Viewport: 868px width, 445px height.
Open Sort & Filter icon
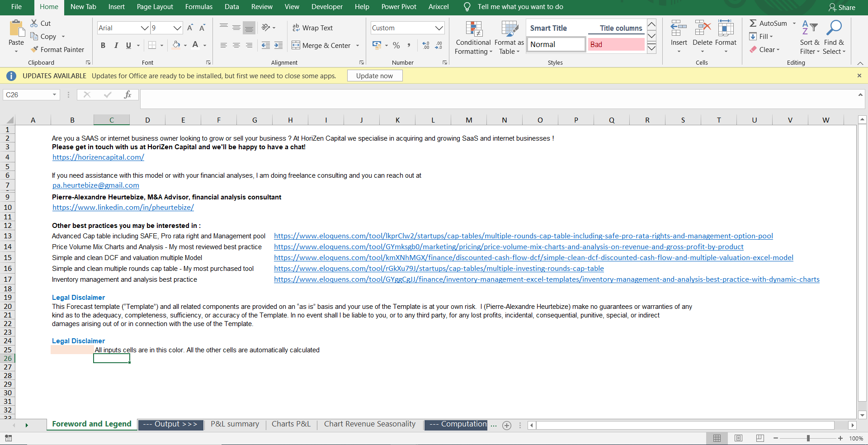tap(809, 28)
